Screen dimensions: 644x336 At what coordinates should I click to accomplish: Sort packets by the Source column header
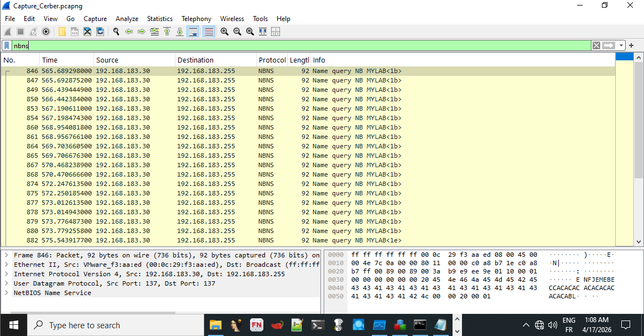pyautogui.click(x=134, y=60)
